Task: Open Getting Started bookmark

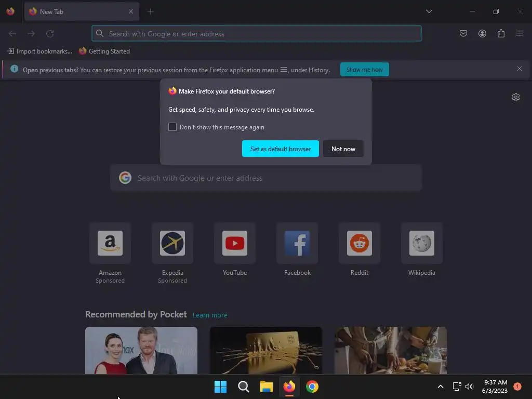Action: tap(104, 51)
